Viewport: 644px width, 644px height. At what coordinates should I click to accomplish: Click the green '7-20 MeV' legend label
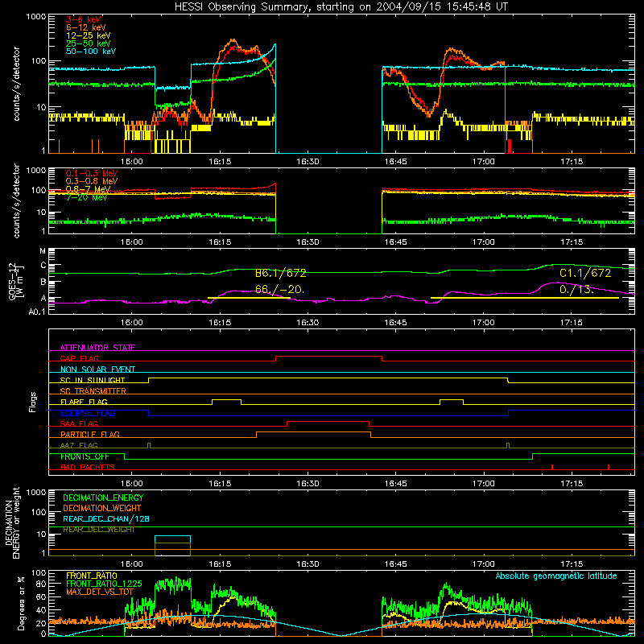point(87,197)
